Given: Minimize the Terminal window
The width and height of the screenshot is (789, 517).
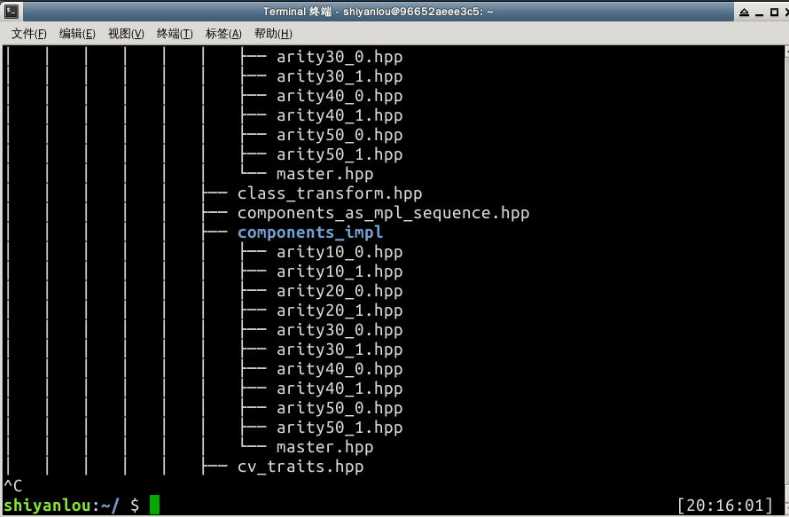Looking at the screenshot, I should click(x=759, y=13).
